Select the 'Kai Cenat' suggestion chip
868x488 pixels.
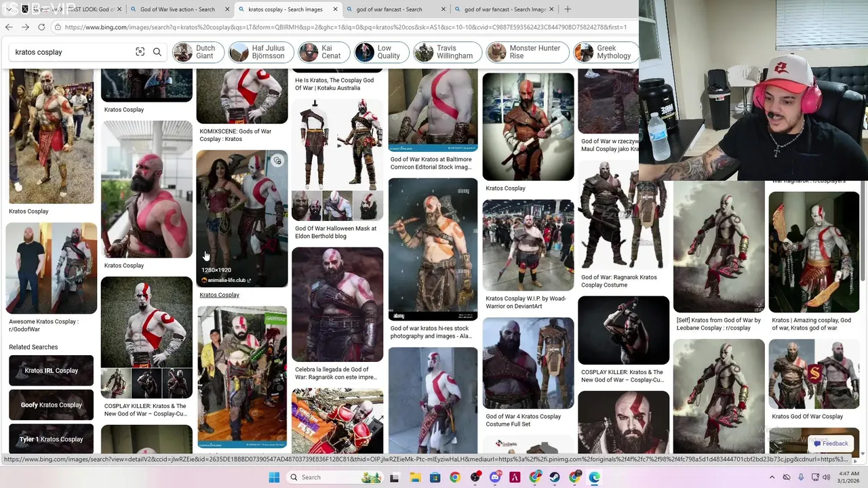323,52
